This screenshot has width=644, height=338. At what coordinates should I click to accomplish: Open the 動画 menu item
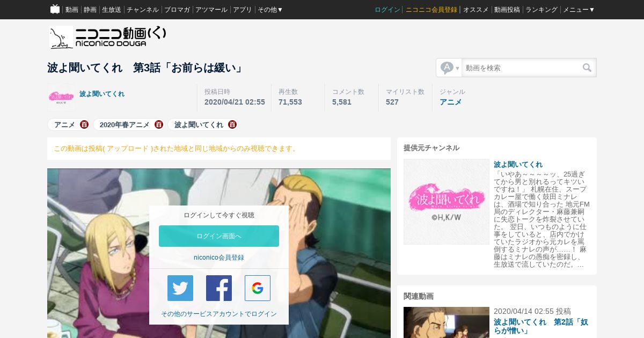pos(72,10)
